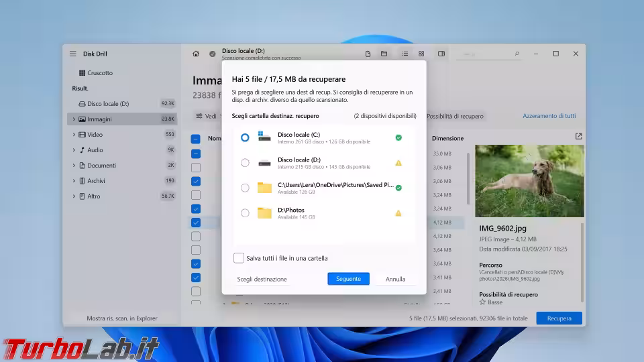644x362 pixels.
Task: Click Scegli destinazione button
Action: [x=262, y=279]
